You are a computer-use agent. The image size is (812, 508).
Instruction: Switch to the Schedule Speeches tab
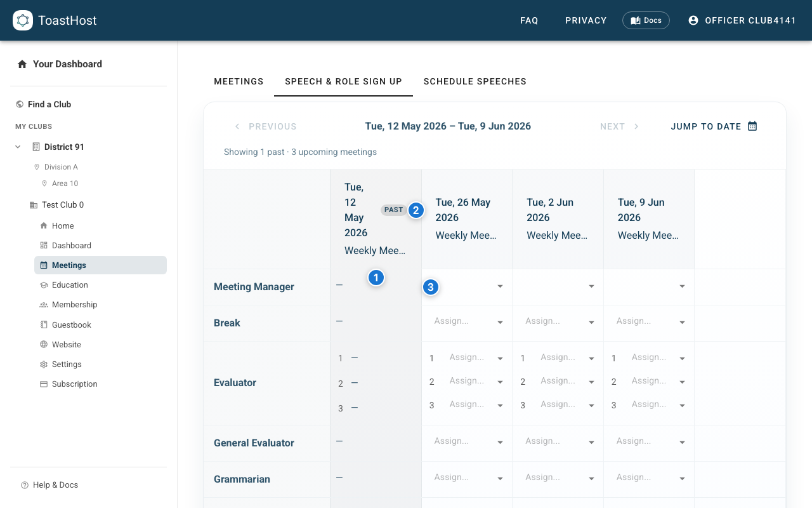(x=475, y=81)
